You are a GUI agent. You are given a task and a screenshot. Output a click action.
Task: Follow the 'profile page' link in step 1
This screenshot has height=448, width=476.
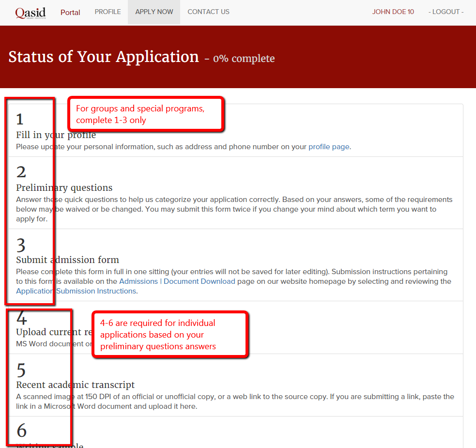tap(329, 147)
